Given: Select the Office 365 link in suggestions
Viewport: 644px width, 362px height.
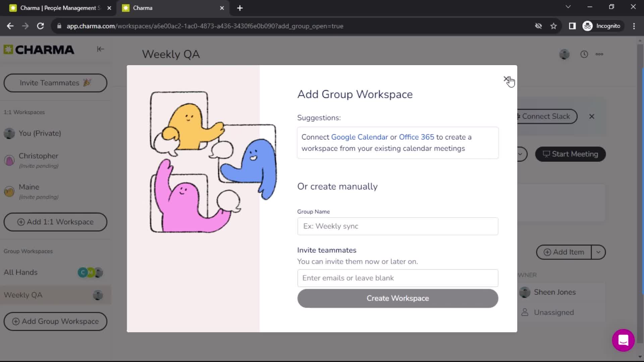Looking at the screenshot, I should pos(417,137).
